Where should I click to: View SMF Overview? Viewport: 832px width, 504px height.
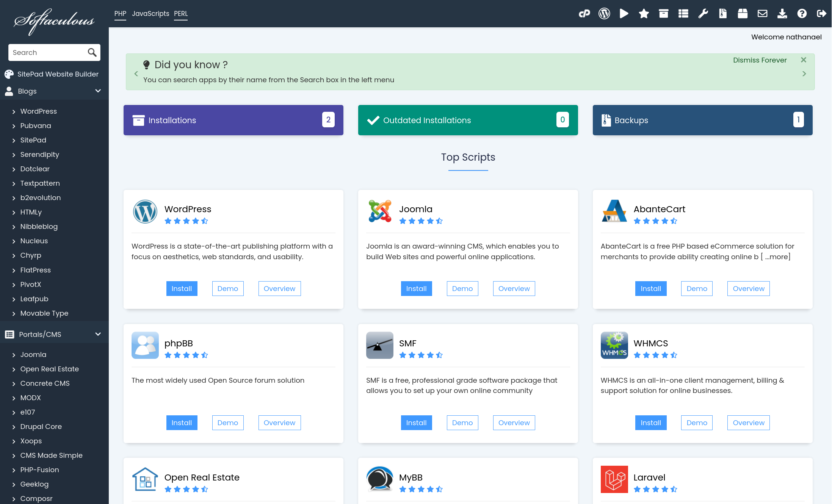(x=514, y=423)
